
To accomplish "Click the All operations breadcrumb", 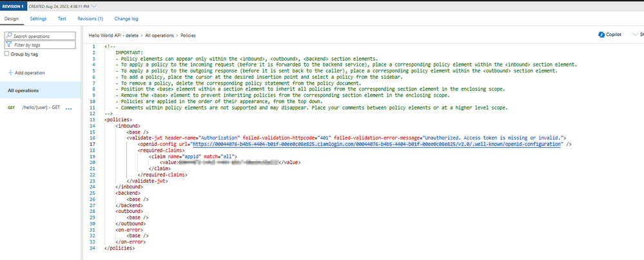I will (159, 35).
